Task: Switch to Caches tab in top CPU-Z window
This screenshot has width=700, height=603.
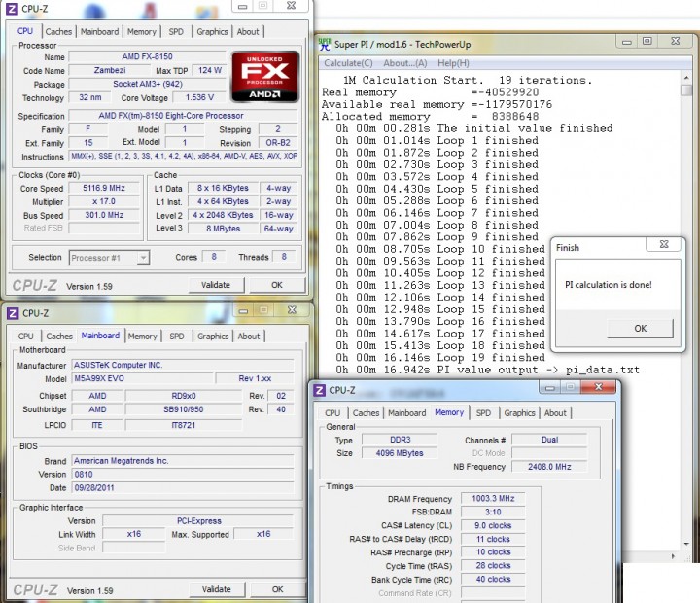Action: 58,32
